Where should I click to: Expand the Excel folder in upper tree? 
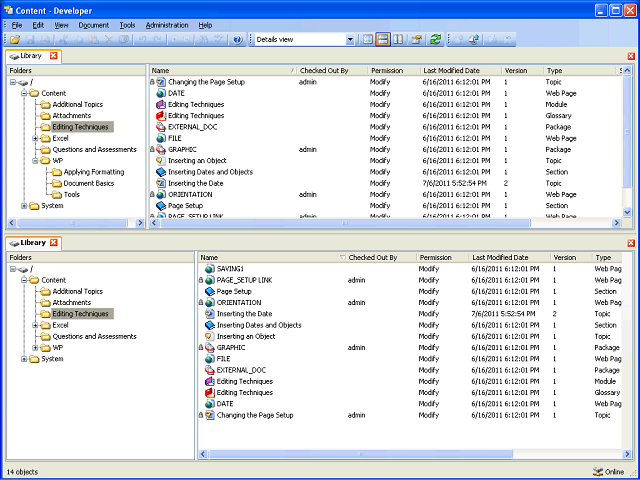coord(36,138)
